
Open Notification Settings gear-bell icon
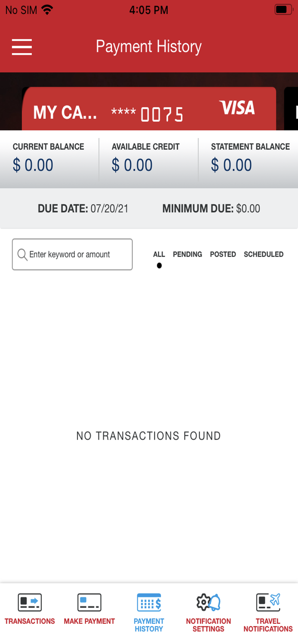tap(208, 601)
